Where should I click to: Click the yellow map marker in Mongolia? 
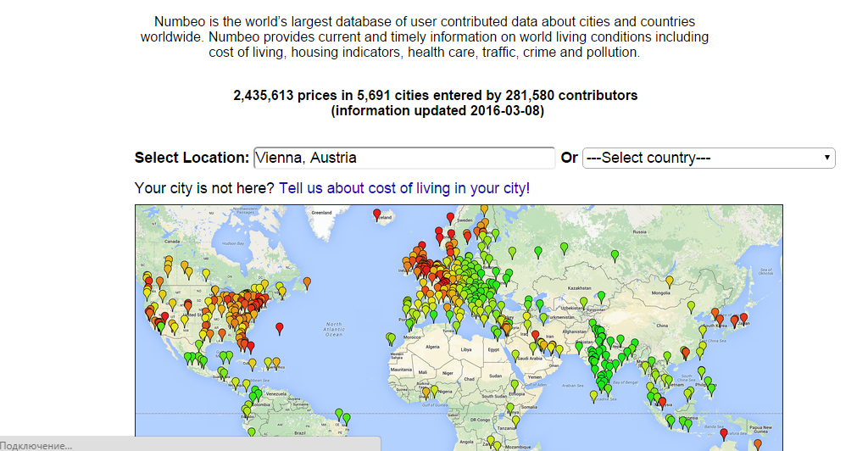[x=670, y=281]
